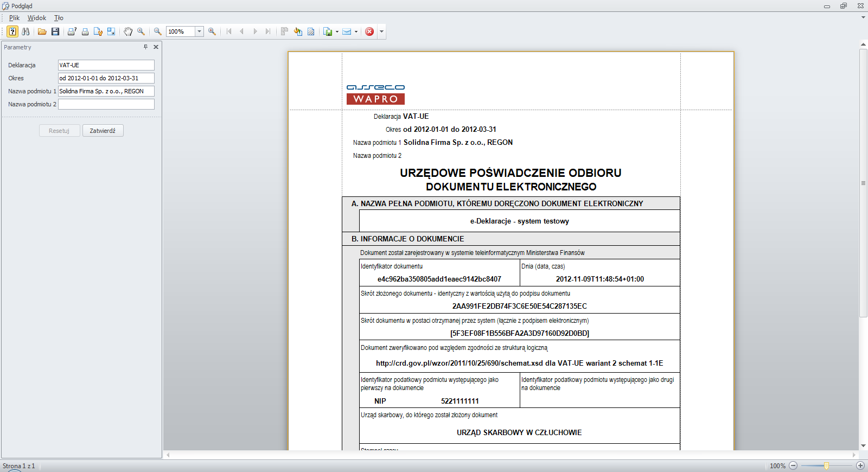Viewport: 868px width, 472px height.
Task: Open the Plik menu
Action: coord(14,18)
